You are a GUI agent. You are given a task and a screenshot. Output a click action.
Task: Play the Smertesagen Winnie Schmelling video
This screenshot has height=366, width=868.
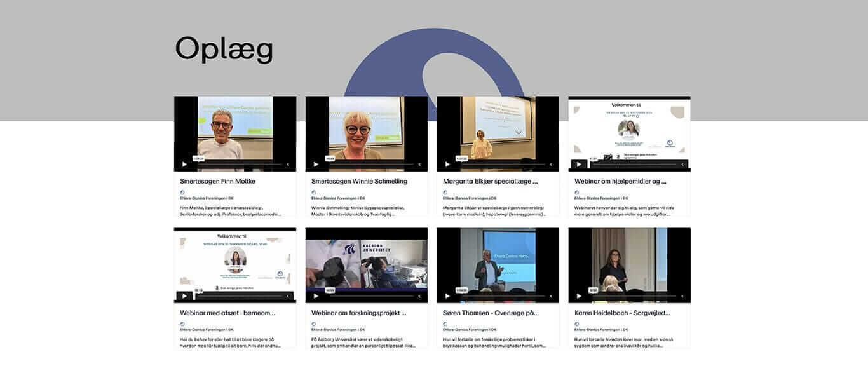pyautogui.click(x=316, y=164)
